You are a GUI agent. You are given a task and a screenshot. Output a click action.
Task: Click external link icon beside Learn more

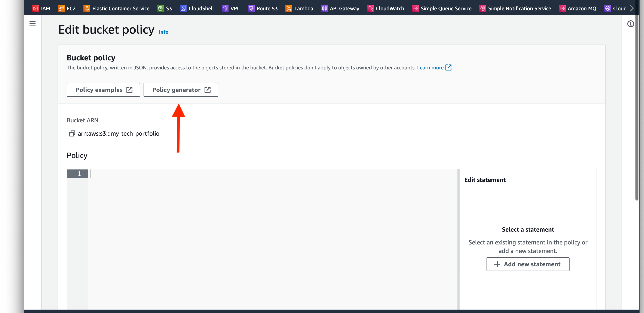pyautogui.click(x=448, y=67)
